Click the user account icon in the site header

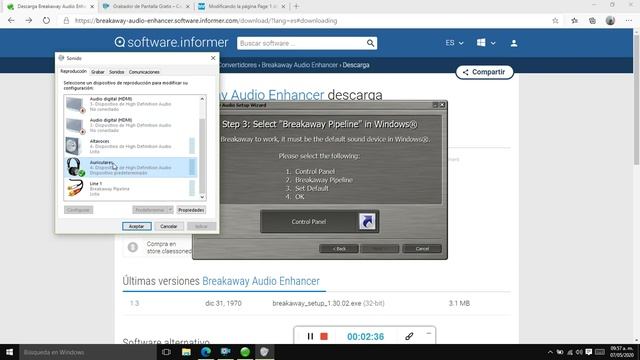click(x=514, y=43)
